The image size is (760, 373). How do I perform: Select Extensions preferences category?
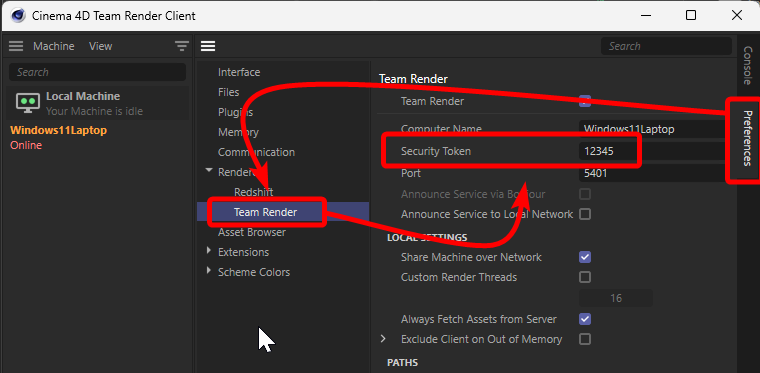243,252
